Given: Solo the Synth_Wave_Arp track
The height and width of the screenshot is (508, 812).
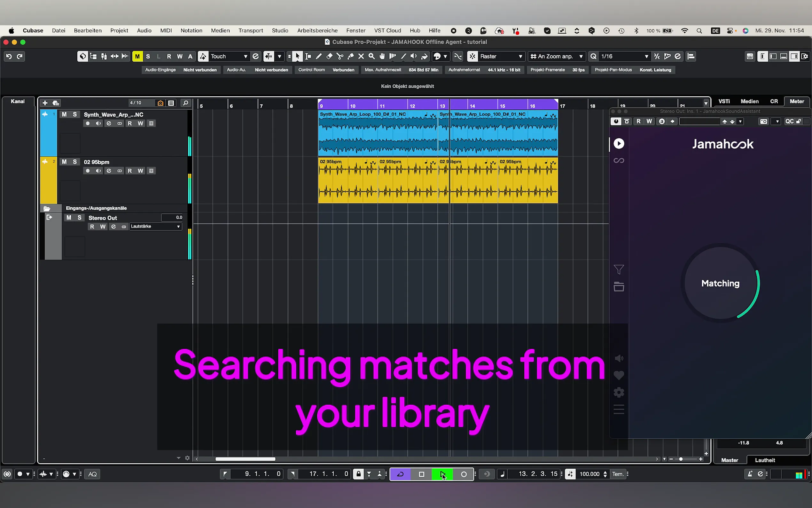Looking at the screenshot, I should (x=75, y=115).
